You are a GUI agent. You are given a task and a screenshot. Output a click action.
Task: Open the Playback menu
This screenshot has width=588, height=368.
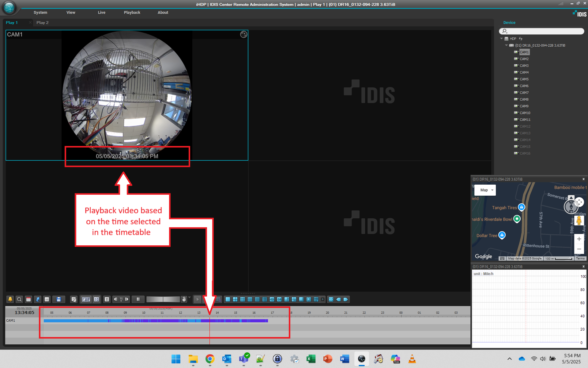(x=132, y=13)
